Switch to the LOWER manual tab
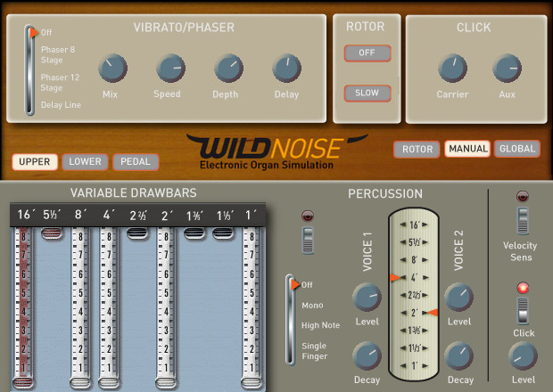Viewport: 553px width, 392px height. pyautogui.click(x=85, y=161)
